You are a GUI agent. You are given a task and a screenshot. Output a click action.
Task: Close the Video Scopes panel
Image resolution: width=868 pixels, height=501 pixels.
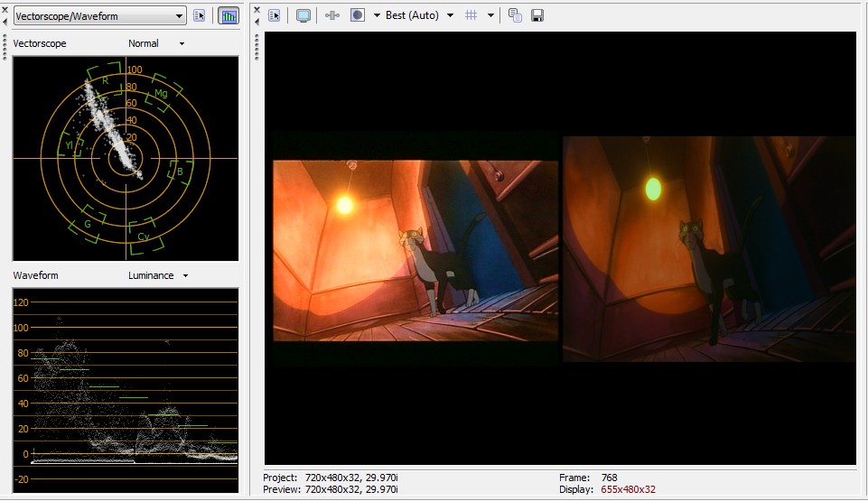pos(5,9)
